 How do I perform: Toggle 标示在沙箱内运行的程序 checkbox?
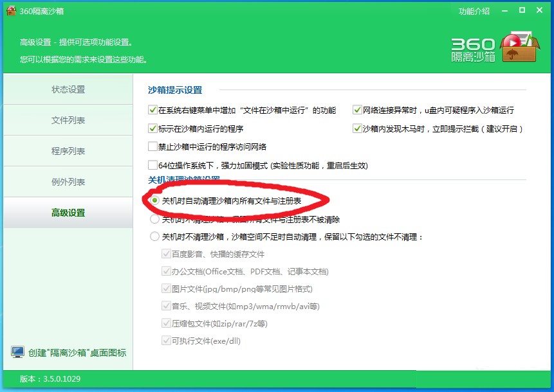[152, 129]
